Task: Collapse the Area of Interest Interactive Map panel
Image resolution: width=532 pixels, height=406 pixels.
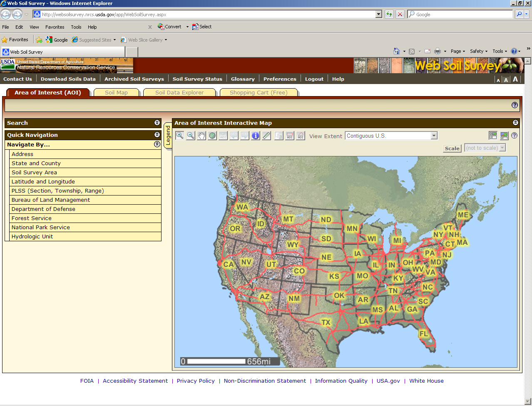Action: pos(515,123)
